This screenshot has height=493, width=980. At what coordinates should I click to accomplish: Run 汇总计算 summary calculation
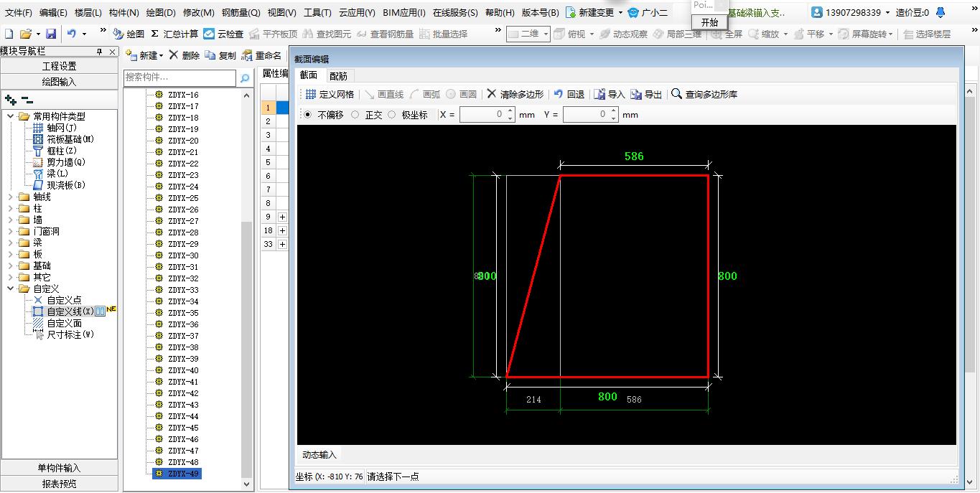[x=174, y=34]
